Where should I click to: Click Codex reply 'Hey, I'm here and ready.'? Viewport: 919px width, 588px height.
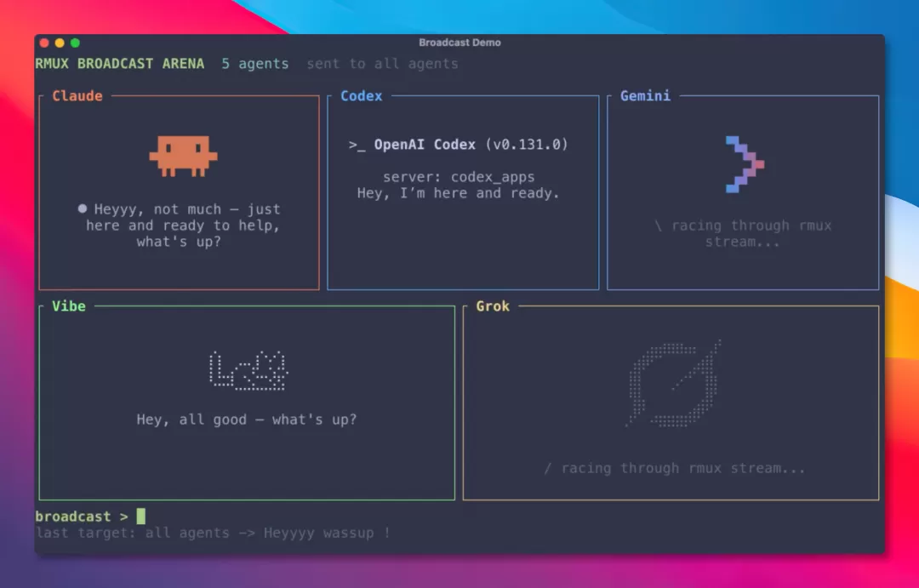(x=459, y=193)
